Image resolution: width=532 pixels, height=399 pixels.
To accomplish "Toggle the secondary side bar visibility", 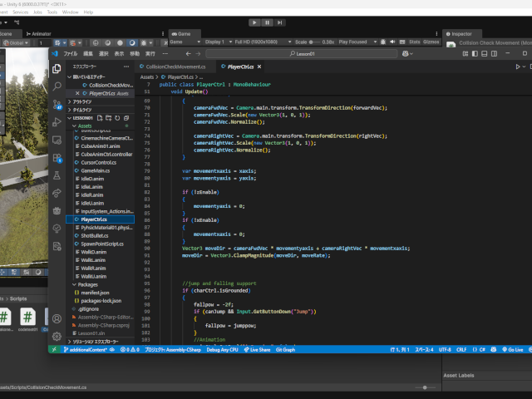I will (495, 53).
